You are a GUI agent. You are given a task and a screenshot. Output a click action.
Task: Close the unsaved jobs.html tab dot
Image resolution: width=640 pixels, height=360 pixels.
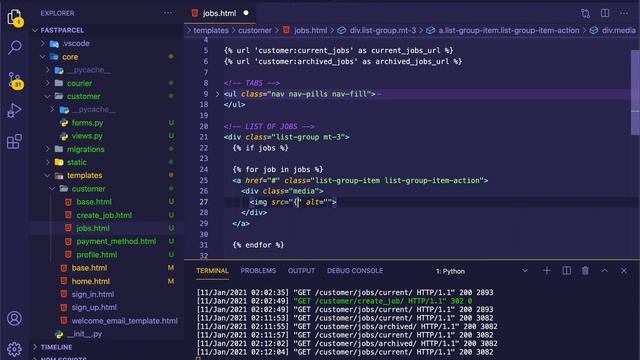coord(246,13)
